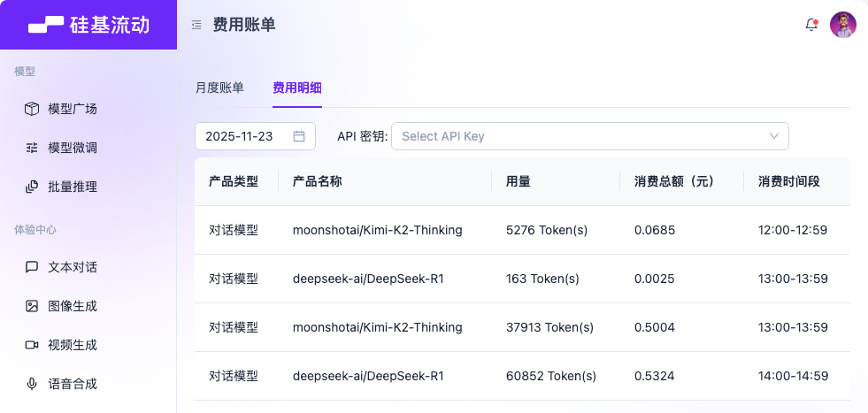Image resolution: width=868 pixels, height=413 pixels.
Task: Switch to the 月度账单 tab
Action: tap(219, 88)
